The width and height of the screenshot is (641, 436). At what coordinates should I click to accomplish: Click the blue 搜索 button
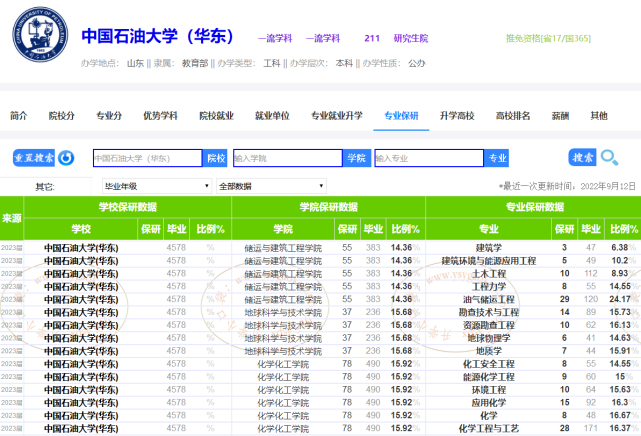coord(582,157)
